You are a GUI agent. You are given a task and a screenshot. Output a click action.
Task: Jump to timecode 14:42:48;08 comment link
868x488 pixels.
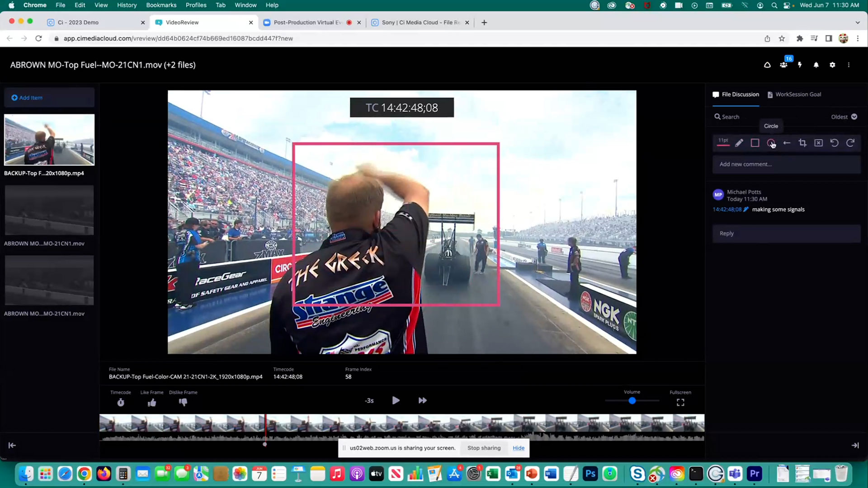click(727, 210)
